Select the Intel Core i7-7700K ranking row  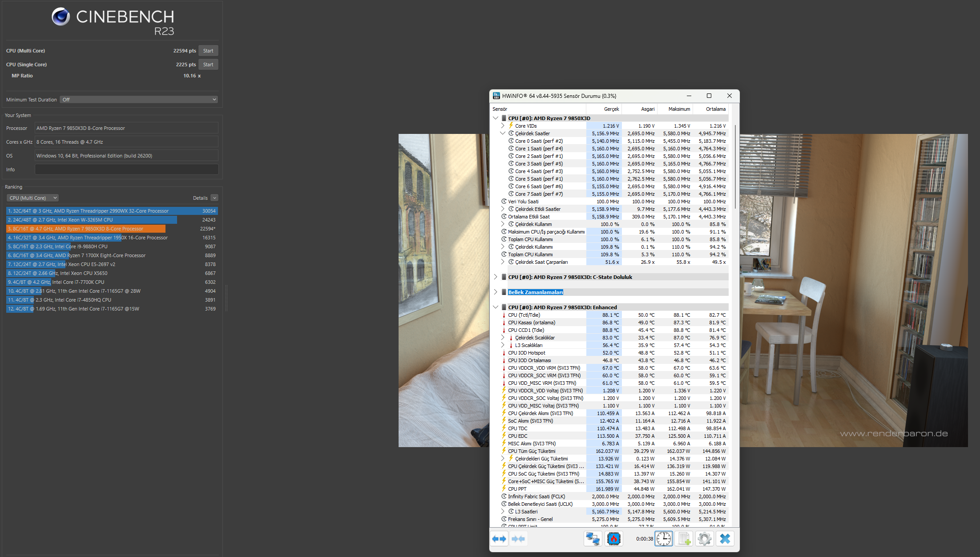112,282
